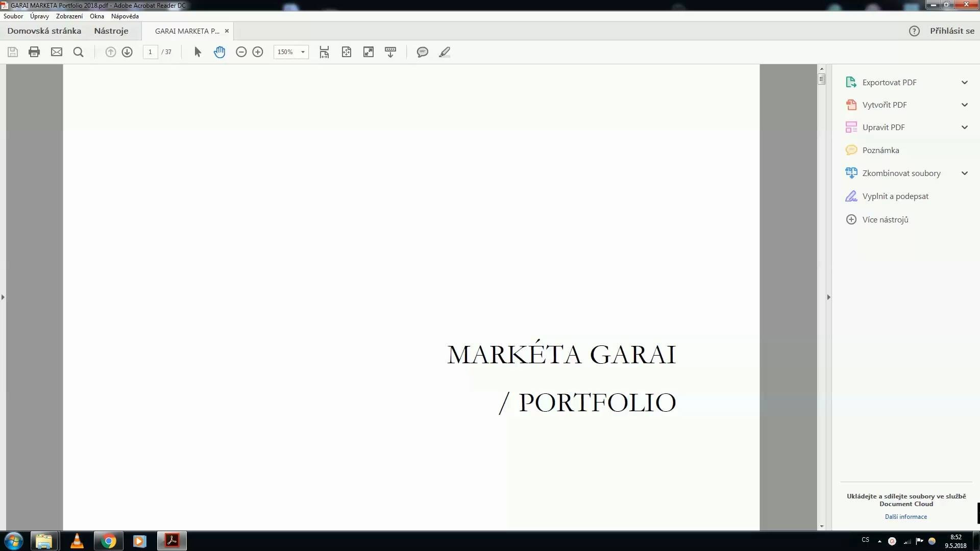This screenshot has height=551, width=980.
Task: Zoom in with plus icon
Action: (x=258, y=52)
